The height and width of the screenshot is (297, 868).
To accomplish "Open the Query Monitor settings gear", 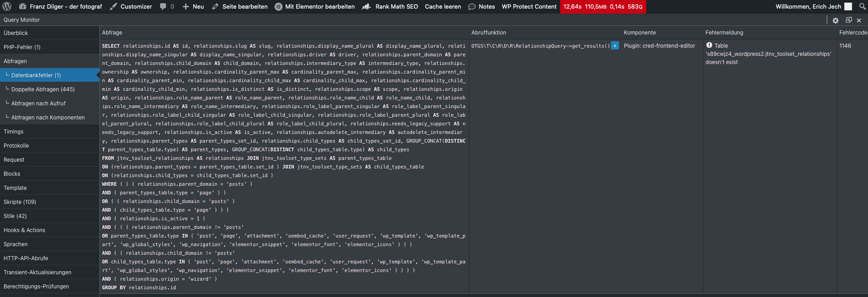I will 835,20.
